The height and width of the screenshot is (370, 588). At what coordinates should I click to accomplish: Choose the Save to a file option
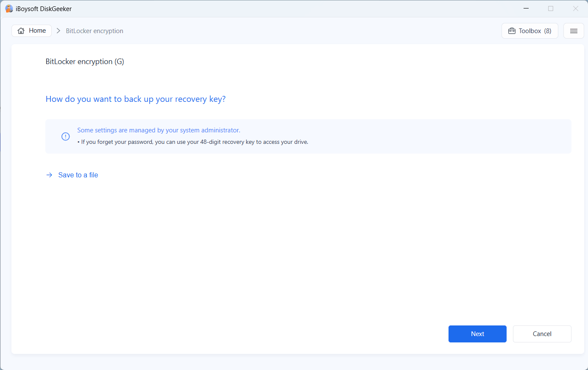[x=72, y=175]
